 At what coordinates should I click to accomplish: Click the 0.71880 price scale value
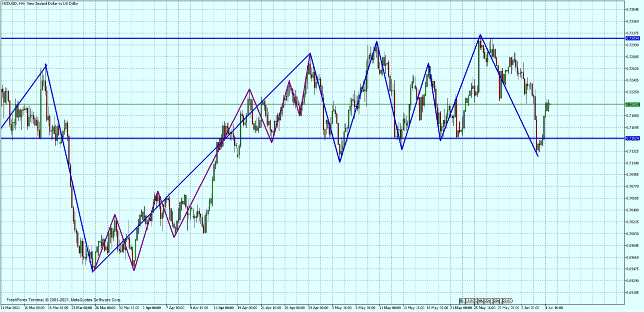(633, 115)
